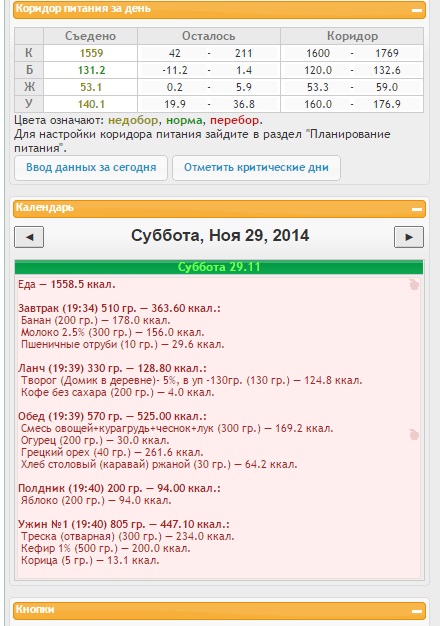This screenshot has height=626, width=440.
Task: Click hand icon beside Обед entries
Action: tap(414, 434)
